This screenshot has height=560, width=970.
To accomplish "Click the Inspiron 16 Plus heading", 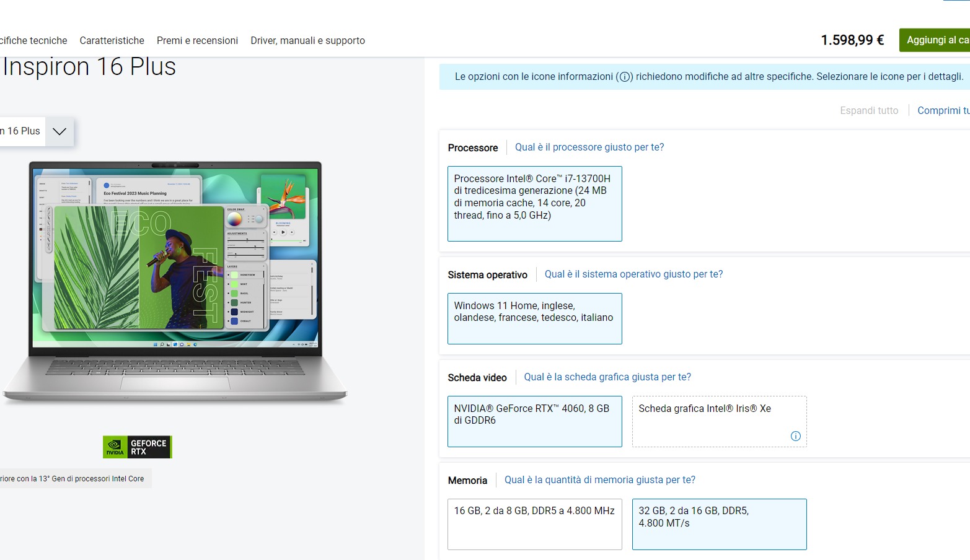I will click(x=89, y=66).
